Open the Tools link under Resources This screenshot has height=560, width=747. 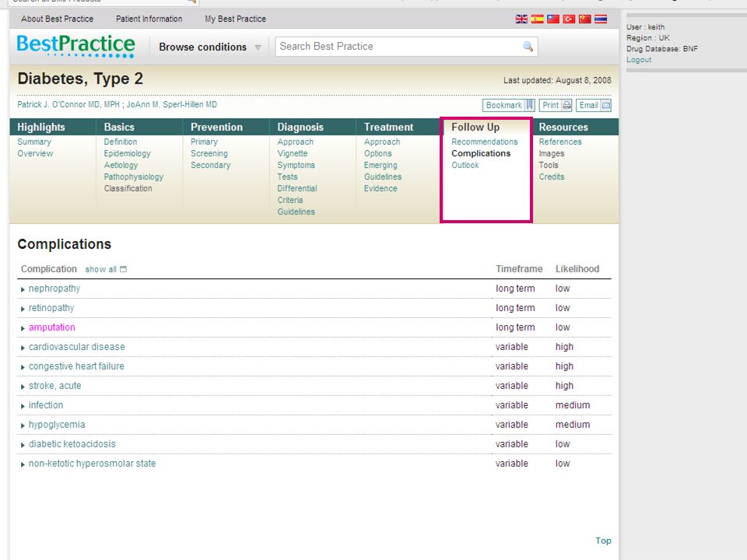click(549, 165)
